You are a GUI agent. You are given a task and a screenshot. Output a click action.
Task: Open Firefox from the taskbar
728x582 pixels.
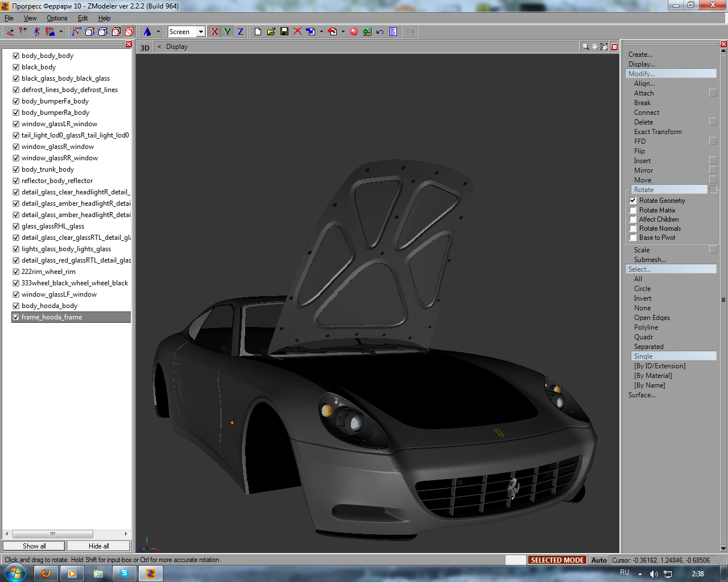pos(46,573)
